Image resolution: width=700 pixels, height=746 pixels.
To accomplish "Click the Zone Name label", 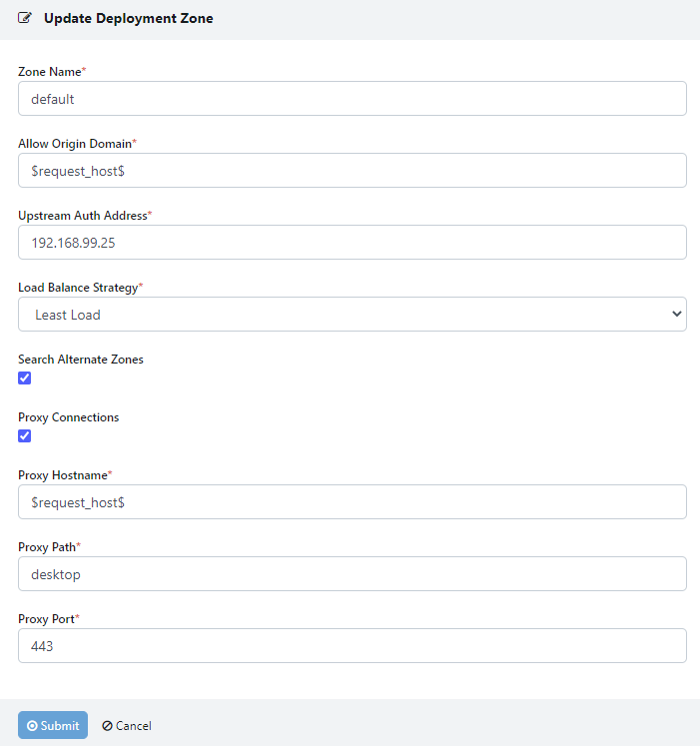I will coord(49,72).
